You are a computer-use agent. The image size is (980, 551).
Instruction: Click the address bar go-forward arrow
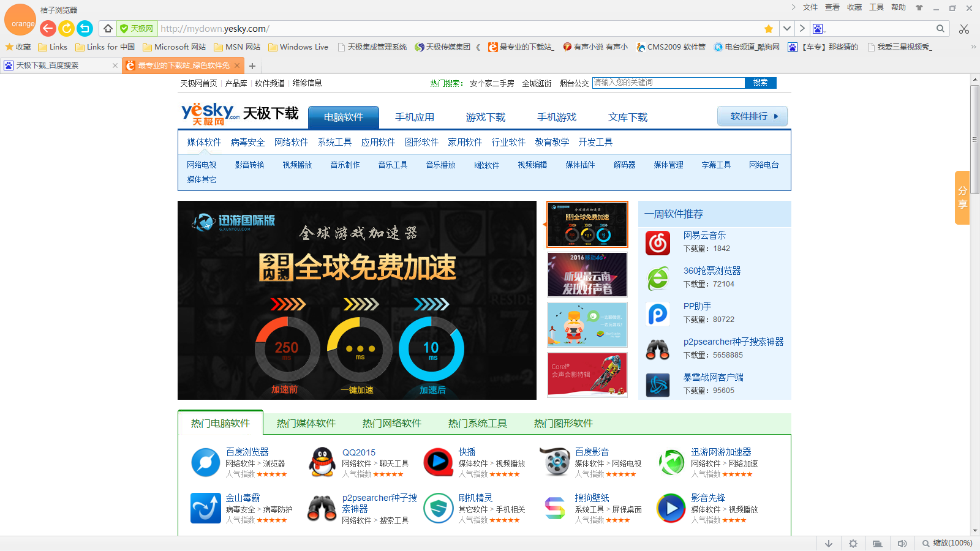point(802,28)
